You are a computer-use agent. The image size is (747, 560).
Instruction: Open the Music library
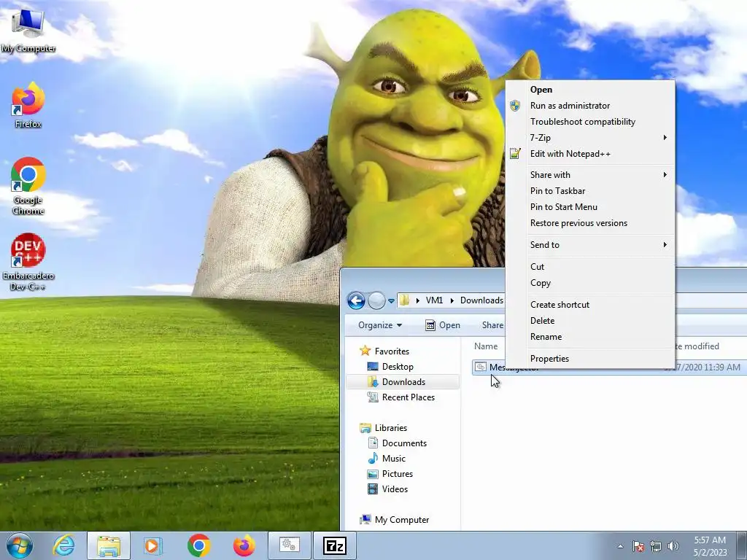tap(387, 458)
